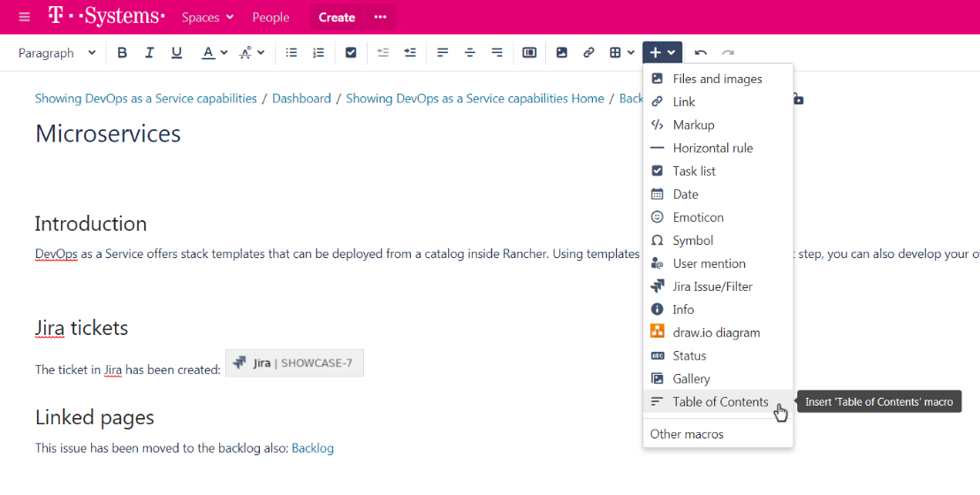Viewport: 980px width, 495px height.
Task: Align text center
Action: [x=470, y=53]
